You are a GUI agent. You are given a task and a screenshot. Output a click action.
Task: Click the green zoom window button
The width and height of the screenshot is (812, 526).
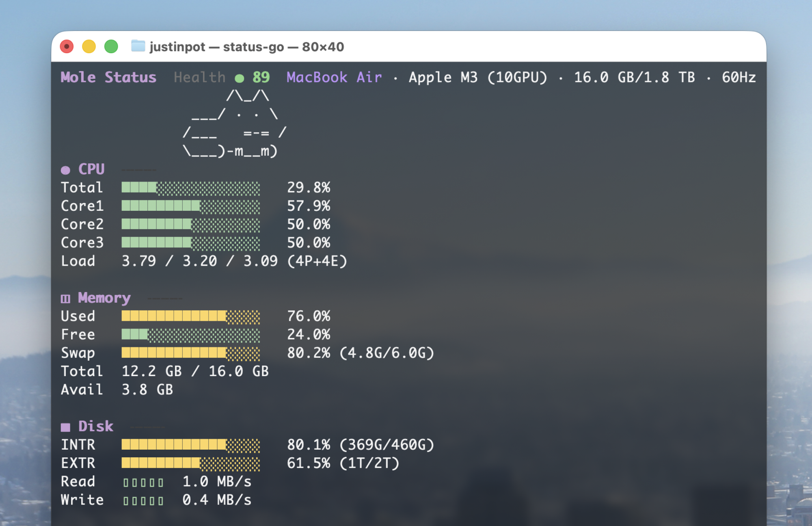[111, 46]
